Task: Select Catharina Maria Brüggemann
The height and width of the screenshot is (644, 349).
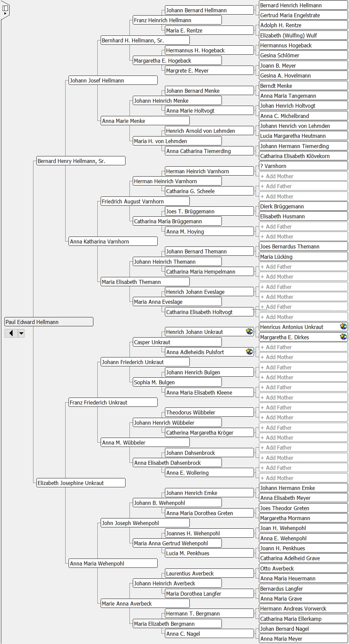Action: coord(177,221)
